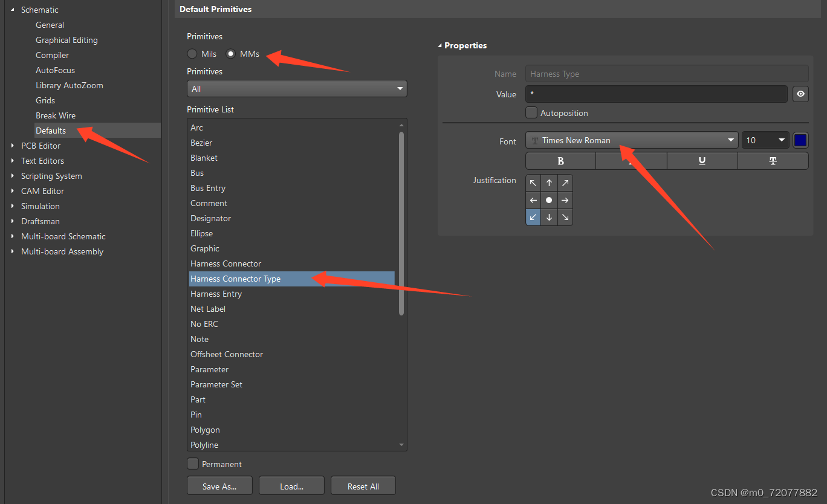Set justification to top-left arrow

[533, 183]
